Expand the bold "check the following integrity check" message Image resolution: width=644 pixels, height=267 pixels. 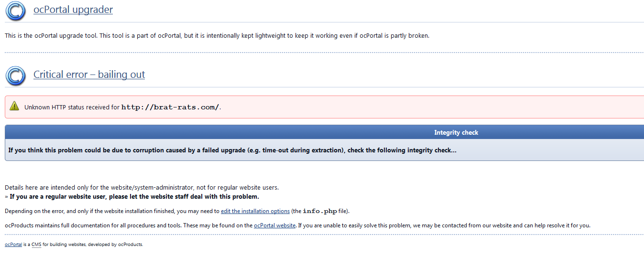click(232, 150)
